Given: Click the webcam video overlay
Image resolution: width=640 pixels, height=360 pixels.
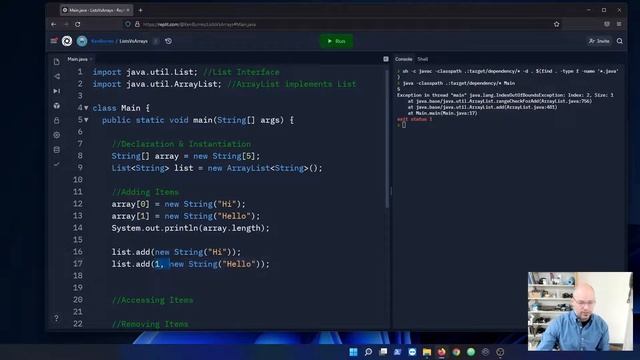Looking at the screenshot, I should pyautogui.click(x=580, y=311).
